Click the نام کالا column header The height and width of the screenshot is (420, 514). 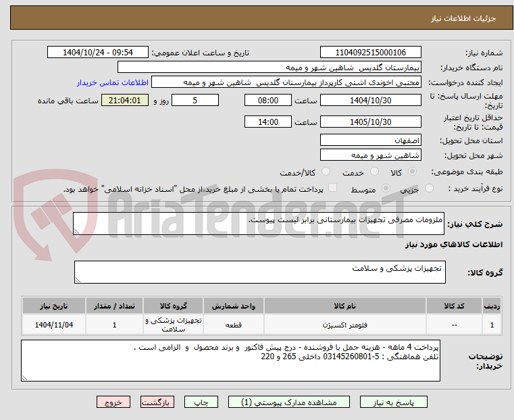[x=345, y=306]
